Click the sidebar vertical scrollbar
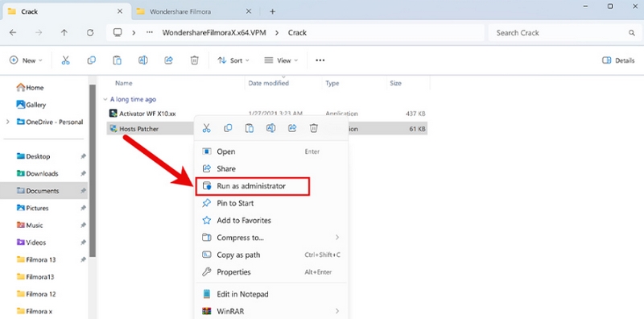Screen dimensions: 644x319 point(93,171)
